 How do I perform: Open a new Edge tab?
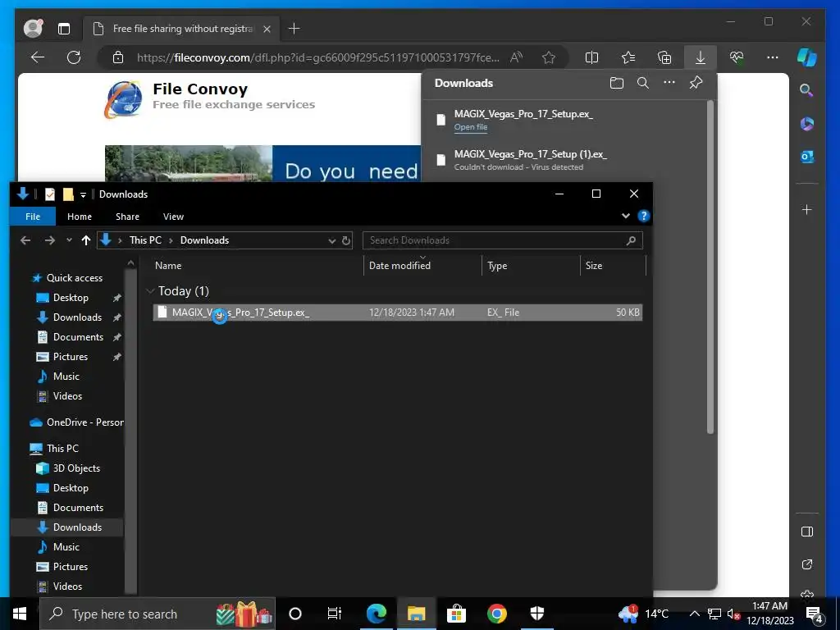[294, 29]
